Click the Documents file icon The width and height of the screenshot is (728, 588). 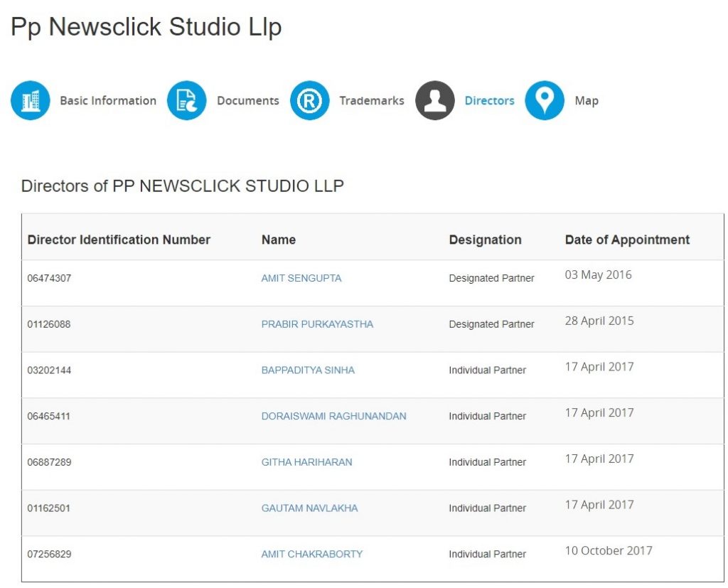[187, 101]
